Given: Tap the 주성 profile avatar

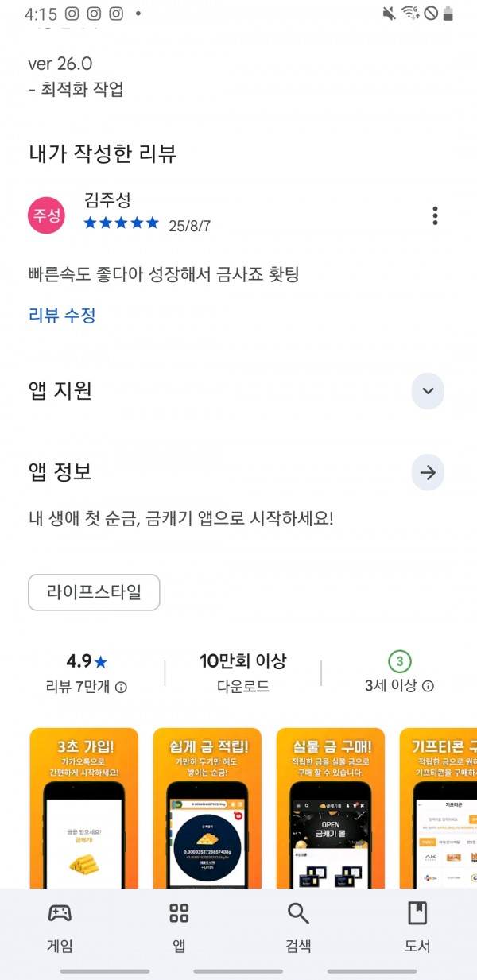Looking at the screenshot, I should click(x=46, y=215).
